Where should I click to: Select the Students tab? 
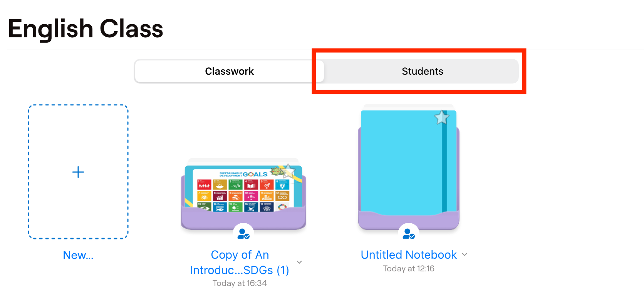pos(422,71)
